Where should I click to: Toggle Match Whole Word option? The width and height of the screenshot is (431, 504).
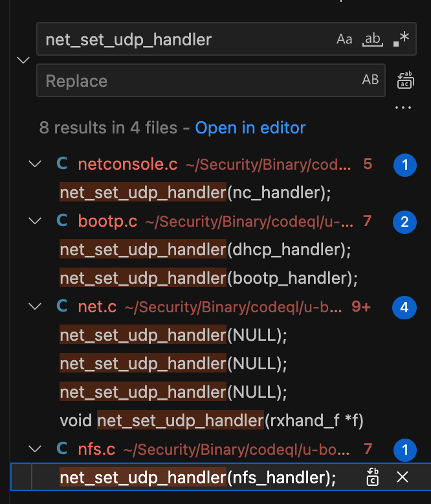[373, 40]
